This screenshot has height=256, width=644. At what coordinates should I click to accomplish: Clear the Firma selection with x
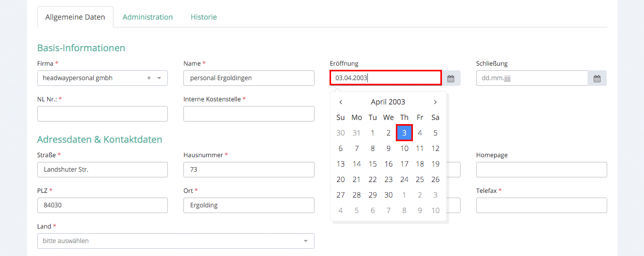pos(149,78)
